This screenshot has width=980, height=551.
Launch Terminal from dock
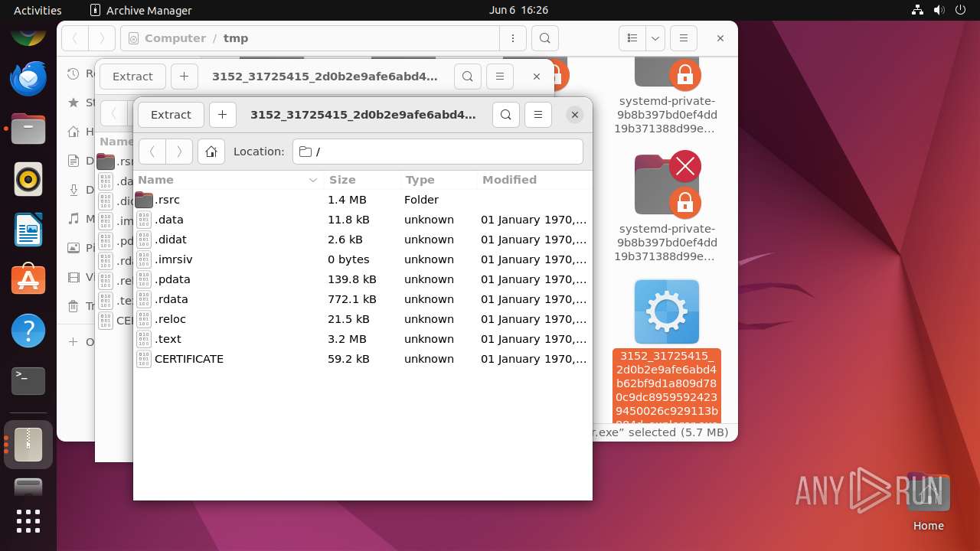pyautogui.click(x=28, y=380)
